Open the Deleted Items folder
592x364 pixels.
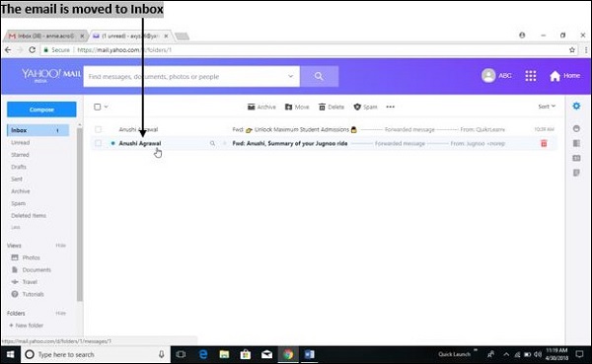point(29,216)
